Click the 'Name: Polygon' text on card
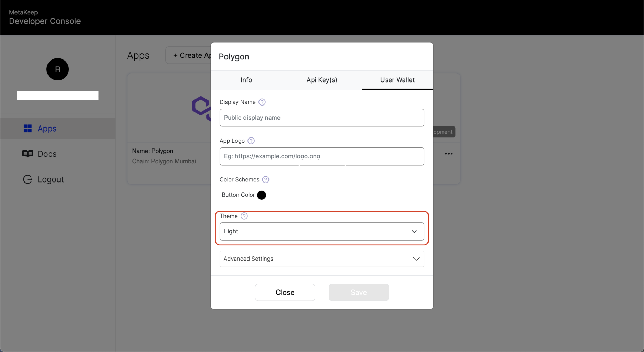This screenshot has height=352, width=644. [x=152, y=151]
